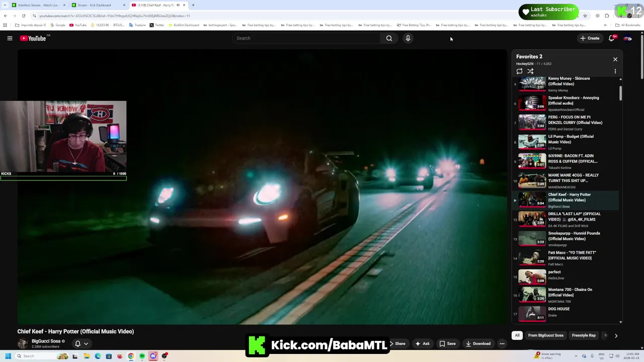This screenshot has height=362, width=644.
Task: Select From BigGucci Sosa chip
Action: (x=545, y=335)
